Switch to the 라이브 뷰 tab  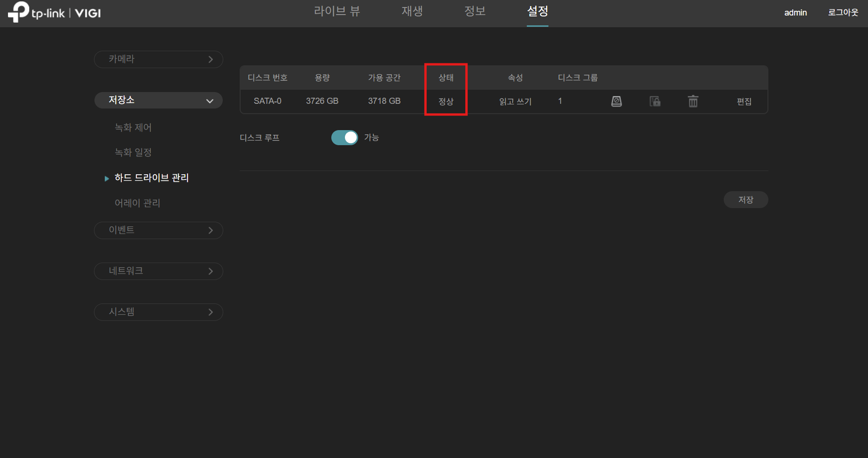336,11
